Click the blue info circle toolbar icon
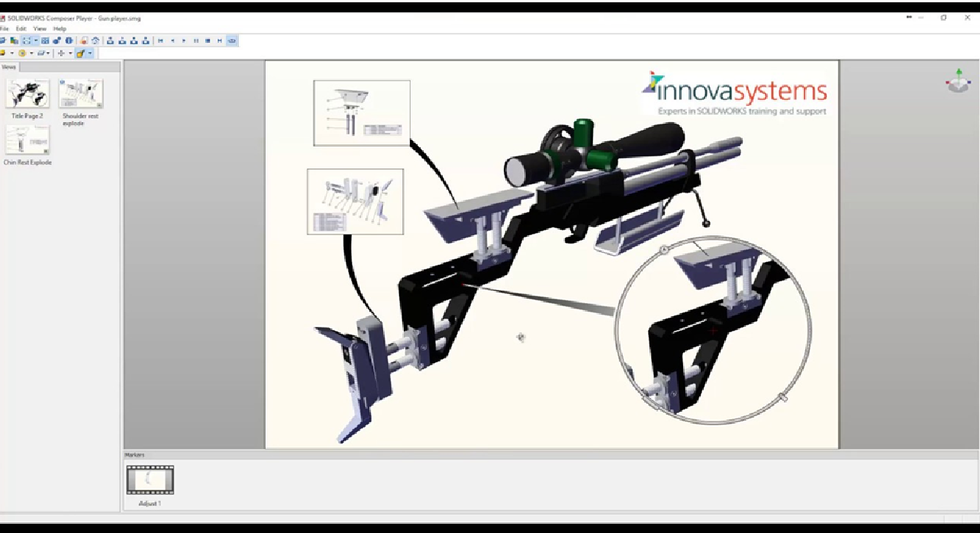 pyautogui.click(x=69, y=40)
